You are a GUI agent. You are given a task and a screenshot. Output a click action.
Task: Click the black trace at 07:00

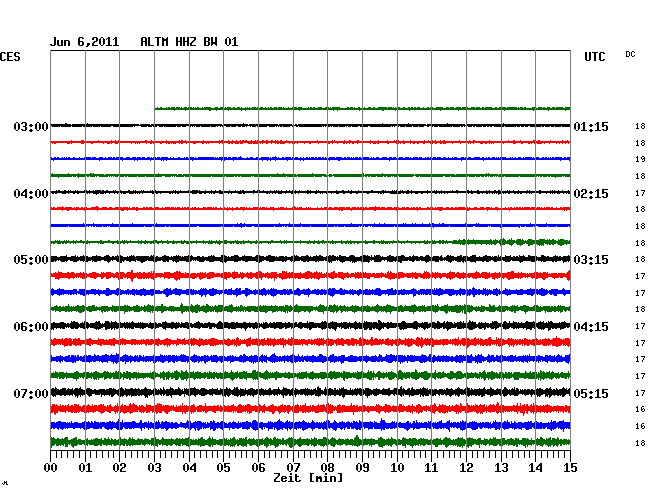point(310,392)
